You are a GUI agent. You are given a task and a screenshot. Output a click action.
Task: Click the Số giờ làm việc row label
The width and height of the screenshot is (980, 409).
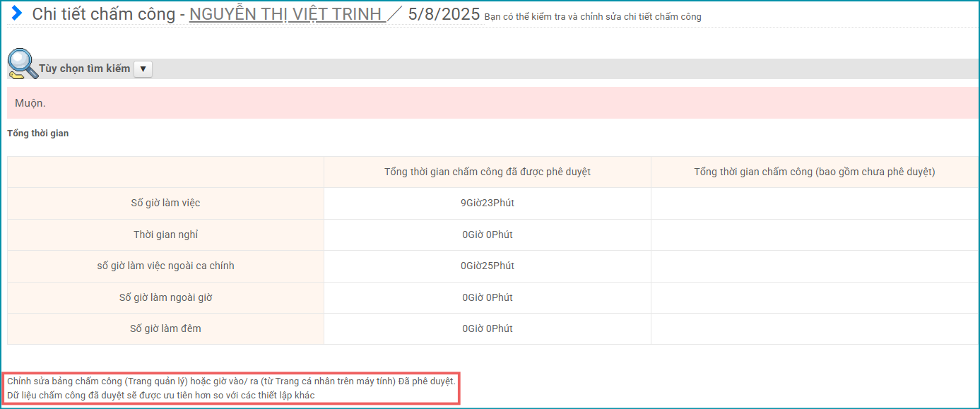point(165,203)
